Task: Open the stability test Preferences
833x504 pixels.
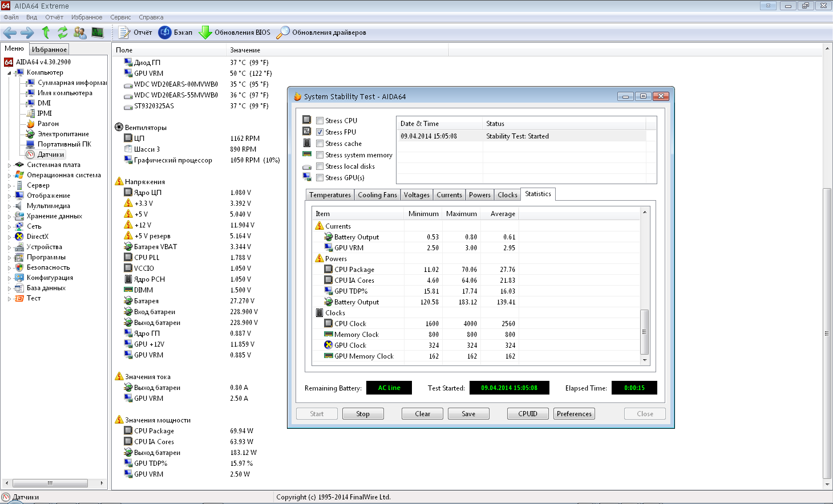Action: 574,414
